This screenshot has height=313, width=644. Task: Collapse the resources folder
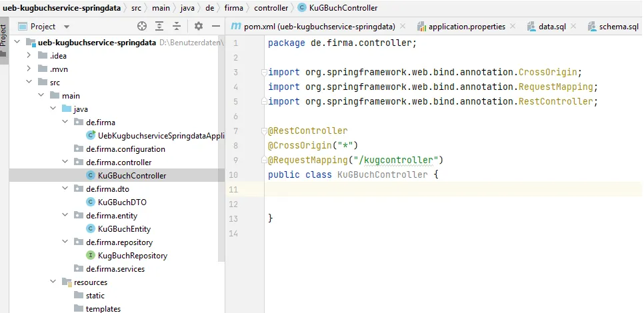(x=53, y=282)
